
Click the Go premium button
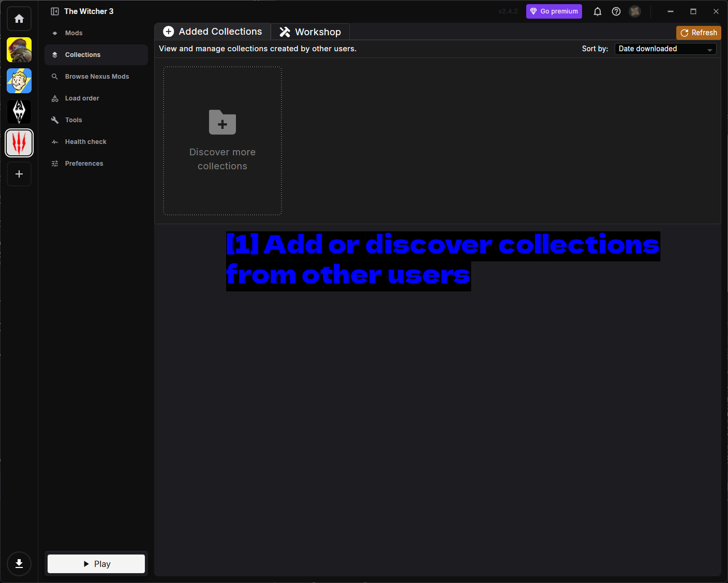coord(554,11)
